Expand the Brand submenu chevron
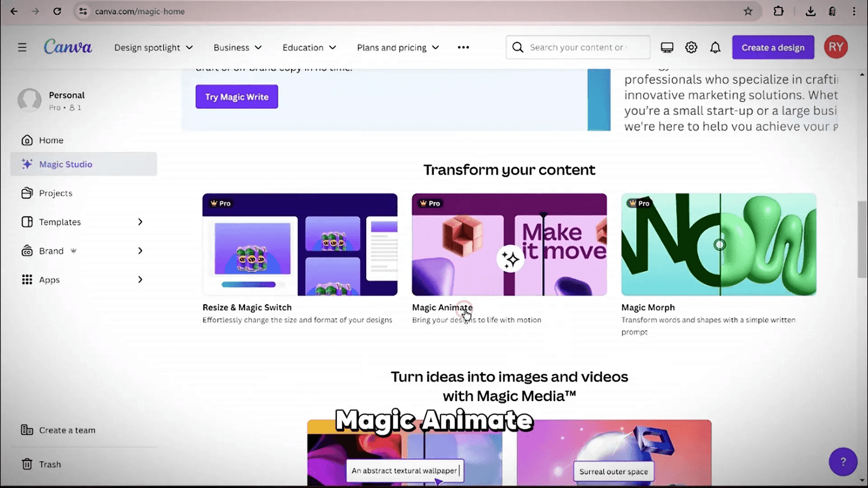The image size is (868, 488). 140,251
